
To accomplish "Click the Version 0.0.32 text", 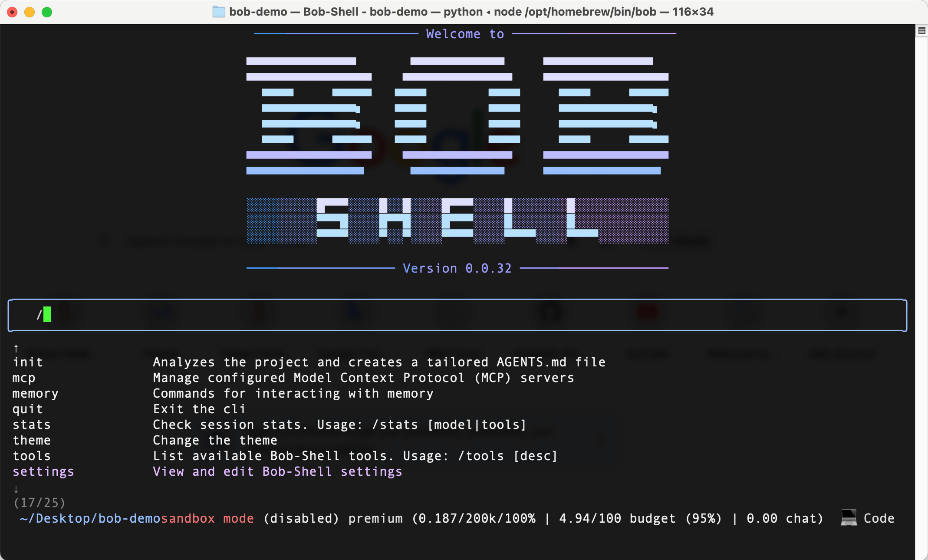I will coord(457,268).
